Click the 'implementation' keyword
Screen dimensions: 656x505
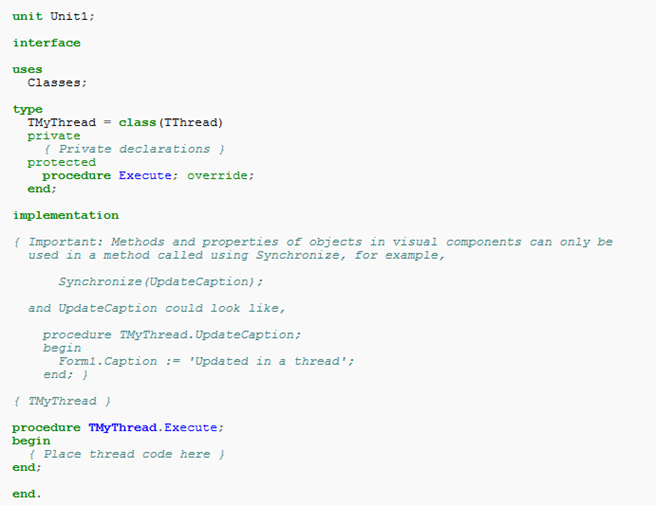(66, 215)
